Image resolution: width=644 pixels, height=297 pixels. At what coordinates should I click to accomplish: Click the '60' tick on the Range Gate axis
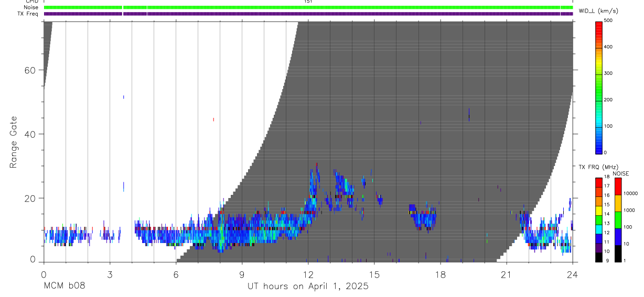pyautogui.click(x=31, y=70)
